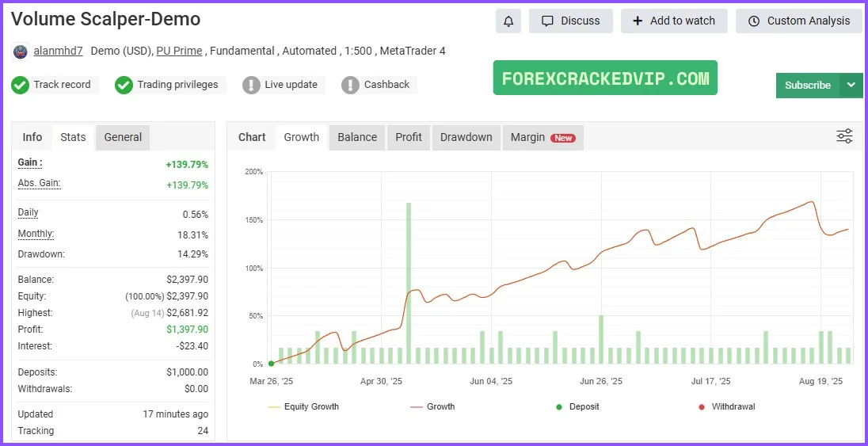Click the Profit value $1,397.90
This screenshot has height=446, width=868.
point(188,330)
